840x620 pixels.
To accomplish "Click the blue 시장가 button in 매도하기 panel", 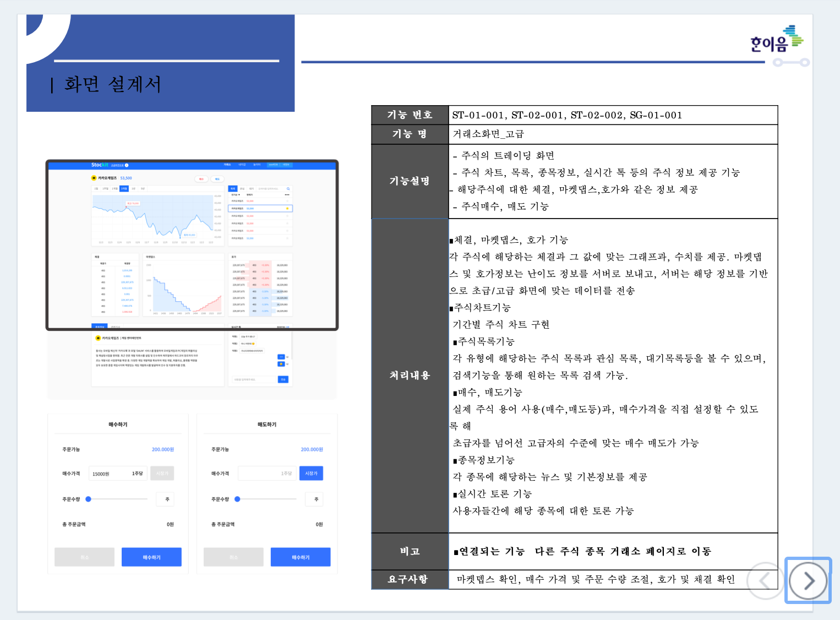I will point(311,474).
